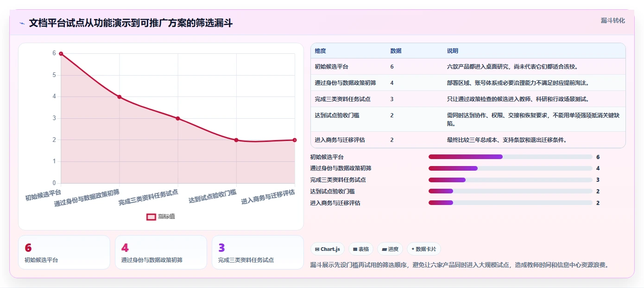Click progress list label 初始候选平台

click(327, 157)
